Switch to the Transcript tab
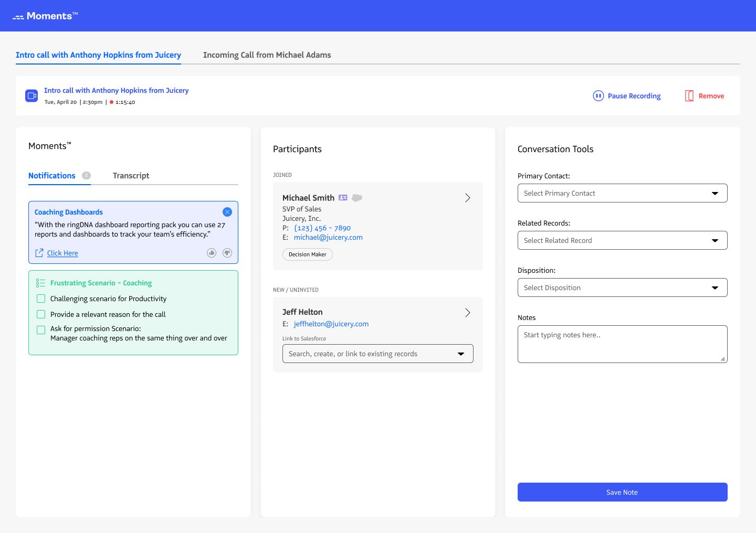This screenshot has height=533, width=756. [x=131, y=176]
